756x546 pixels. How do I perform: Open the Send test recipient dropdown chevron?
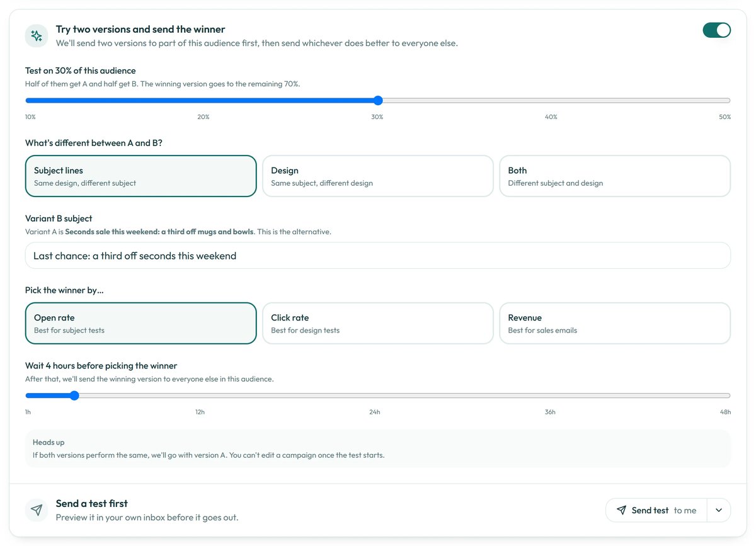click(719, 510)
